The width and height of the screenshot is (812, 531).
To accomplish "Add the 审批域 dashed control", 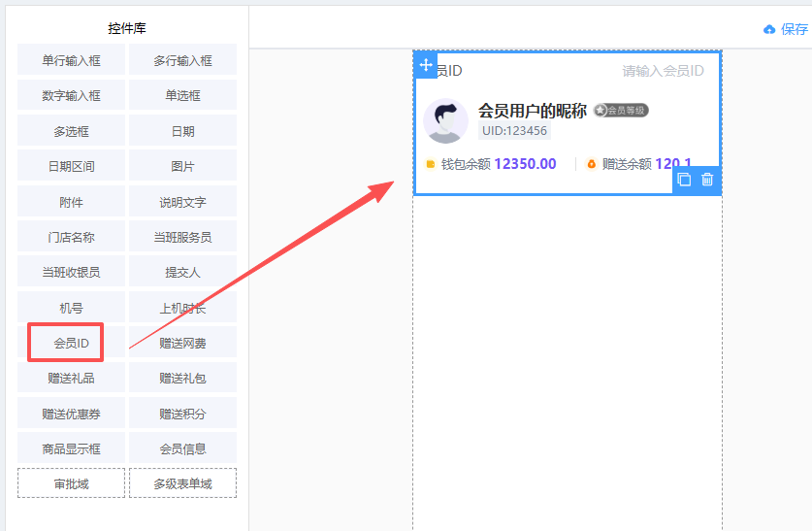I will click(72, 483).
